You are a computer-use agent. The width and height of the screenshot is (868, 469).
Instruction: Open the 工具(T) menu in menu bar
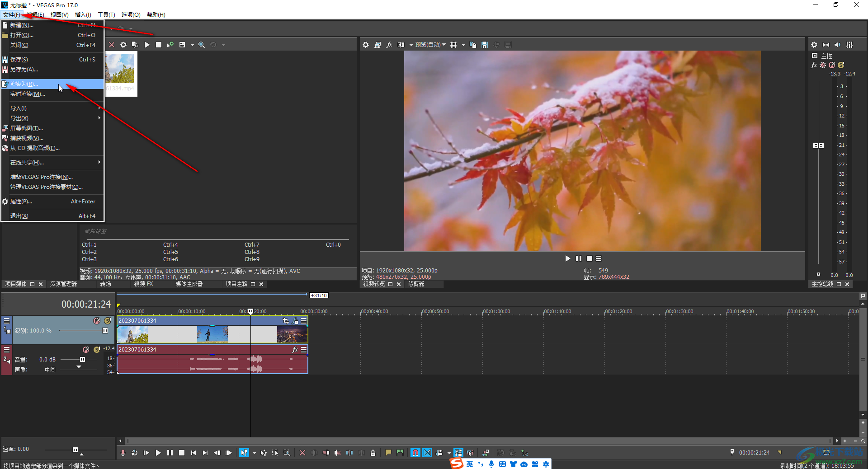106,15
